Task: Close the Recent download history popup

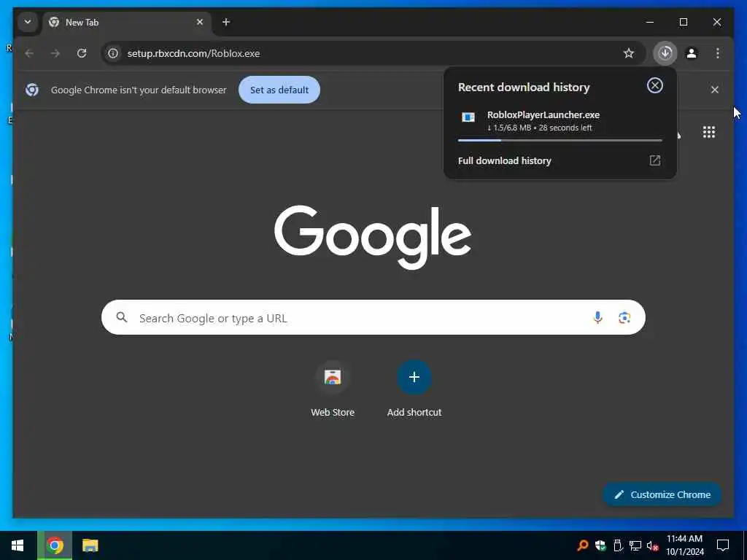Action: 655,86
